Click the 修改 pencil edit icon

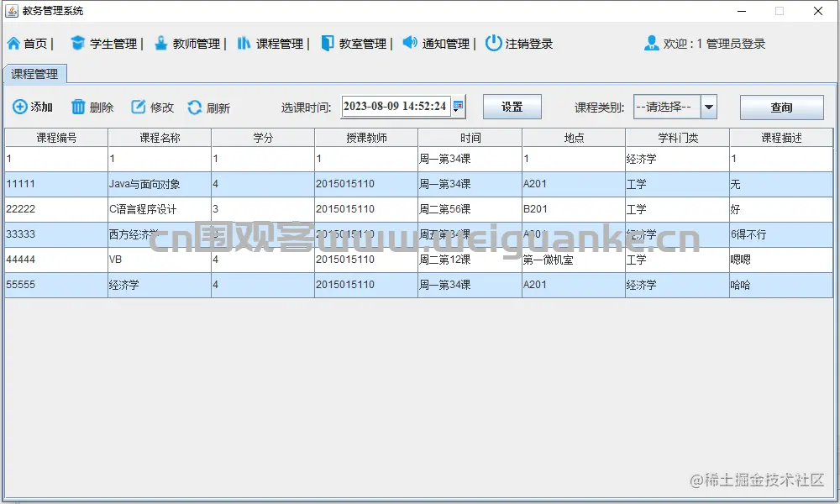click(139, 107)
